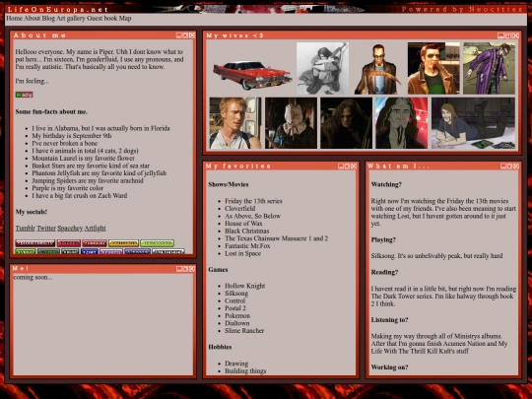Click the trench-coat sunglasses character image

pyautogui.click(x=378, y=68)
